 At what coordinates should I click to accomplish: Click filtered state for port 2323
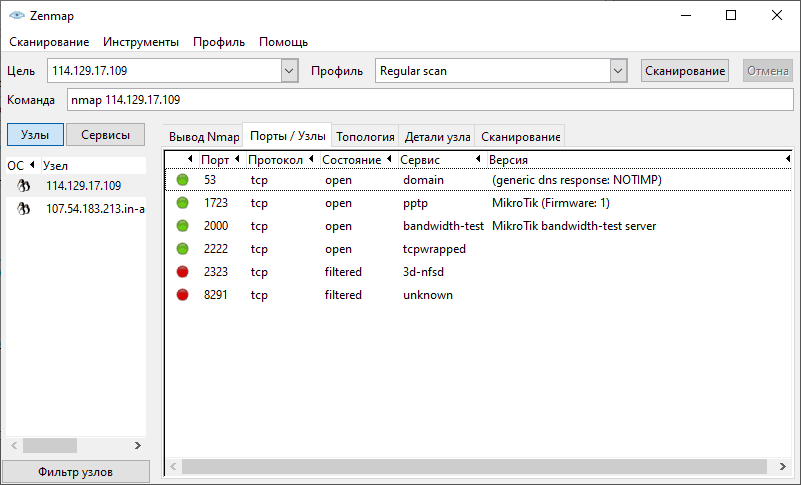(x=343, y=272)
